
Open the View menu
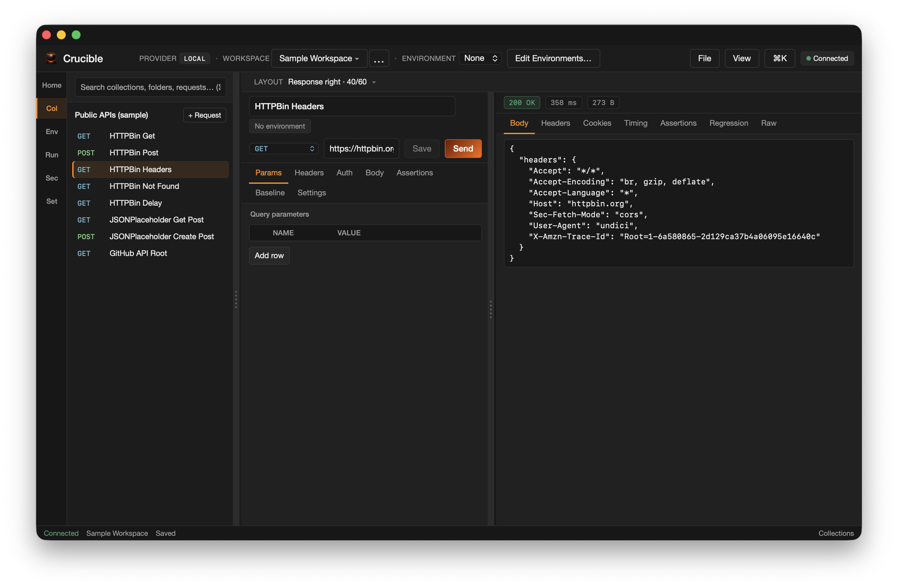pos(742,58)
